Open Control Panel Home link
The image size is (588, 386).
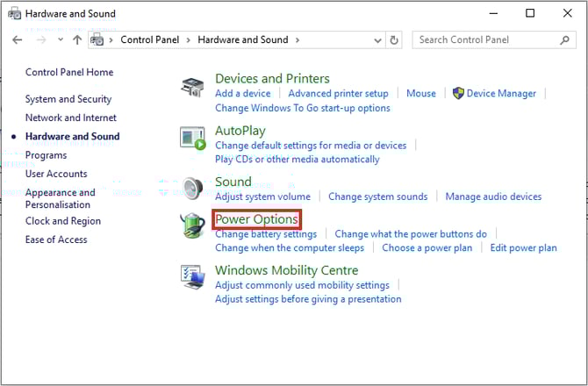69,72
